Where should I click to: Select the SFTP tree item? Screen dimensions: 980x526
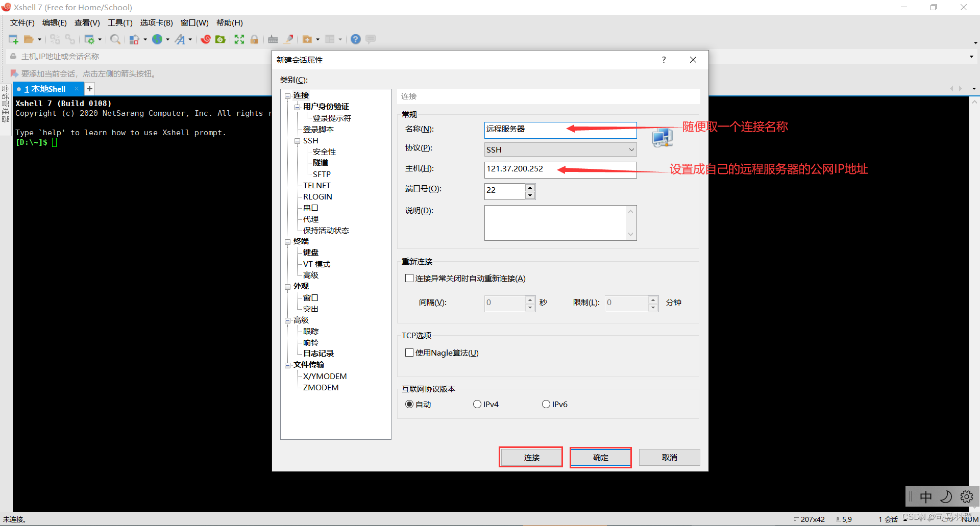pos(322,174)
